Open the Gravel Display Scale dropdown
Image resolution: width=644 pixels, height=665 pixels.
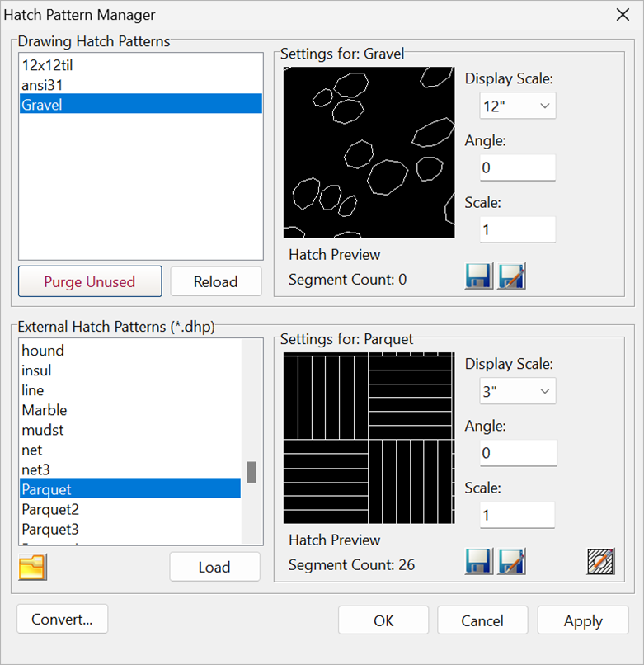pyautogui.click(x=518, y=106)
